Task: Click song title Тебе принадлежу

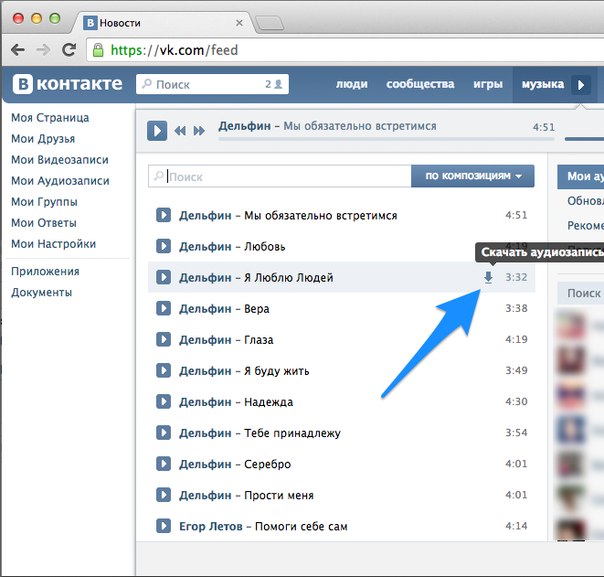Action: coord(292,433)
